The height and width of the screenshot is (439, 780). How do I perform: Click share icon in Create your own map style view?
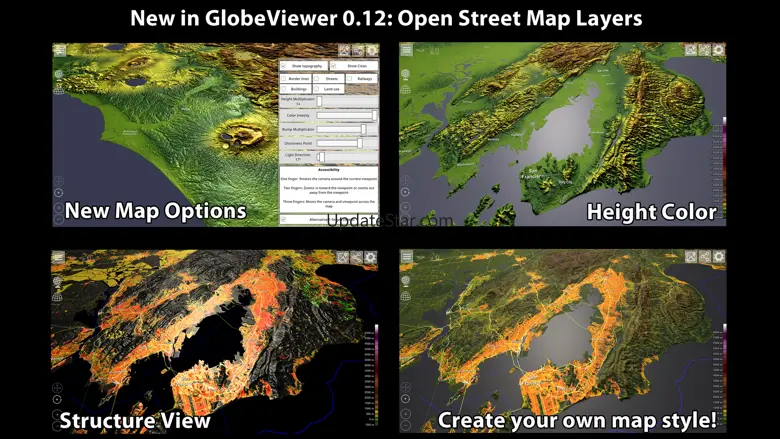coord(705,257)
